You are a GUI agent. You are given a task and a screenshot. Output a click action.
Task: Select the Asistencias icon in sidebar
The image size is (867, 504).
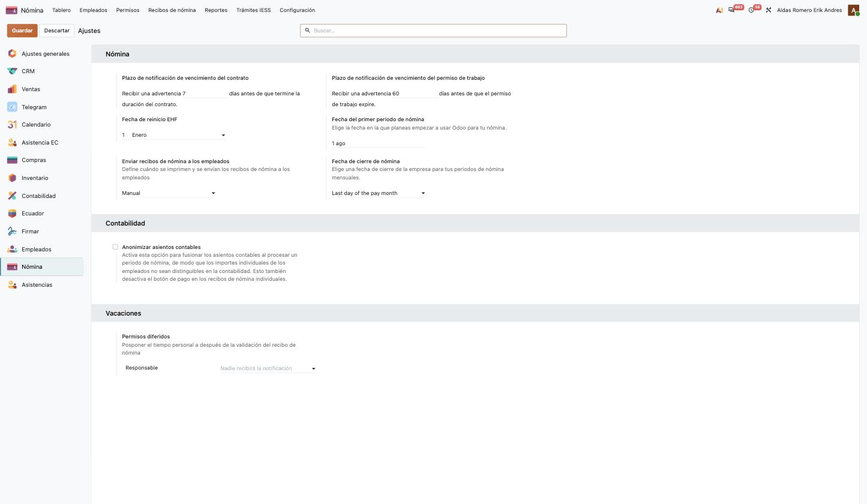pos(12,285)
